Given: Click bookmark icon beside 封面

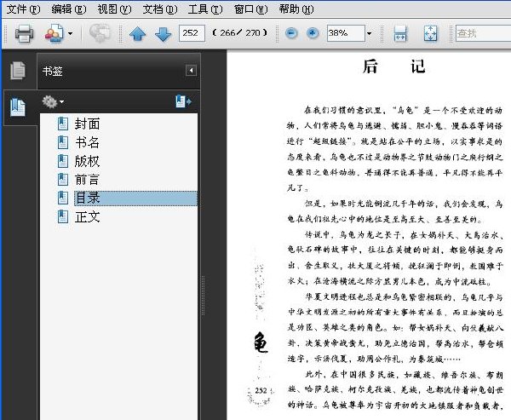Looking at the screenshot, I should (x=63, y=124).
